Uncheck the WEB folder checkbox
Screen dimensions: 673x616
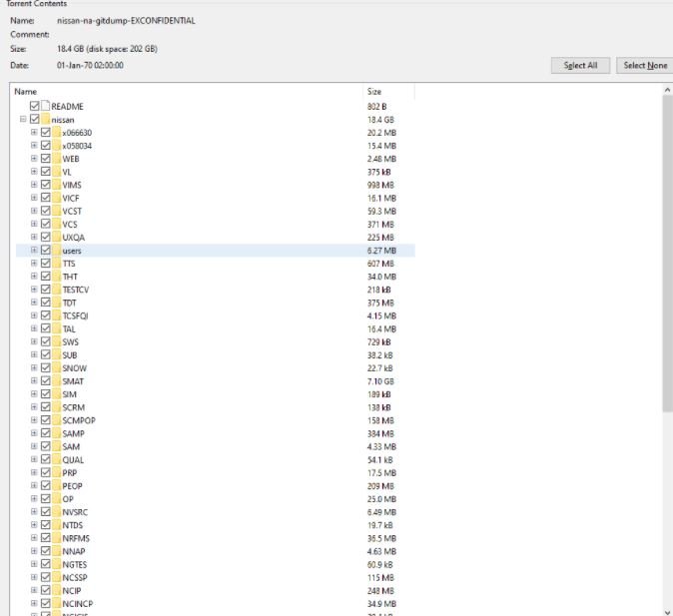pos(46,159)
